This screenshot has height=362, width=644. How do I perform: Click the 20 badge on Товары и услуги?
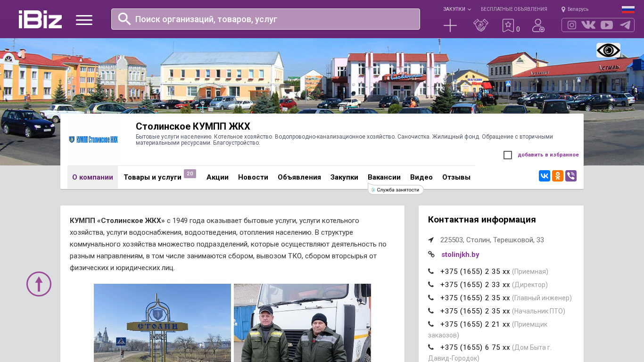190,174
